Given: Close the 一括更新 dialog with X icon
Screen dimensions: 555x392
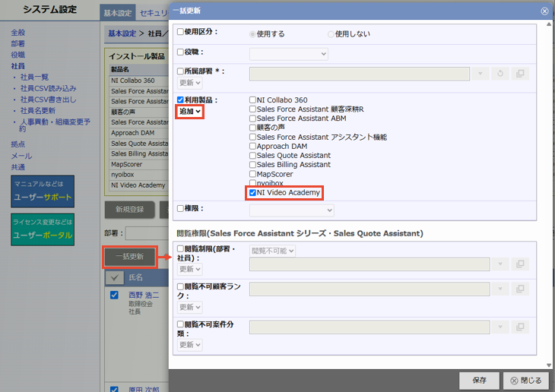Looking at the screenshot, I should [x=544, y=11].
